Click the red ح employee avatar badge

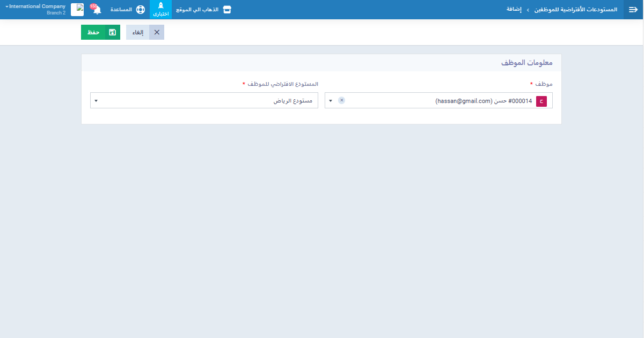(x=541, y=101)
